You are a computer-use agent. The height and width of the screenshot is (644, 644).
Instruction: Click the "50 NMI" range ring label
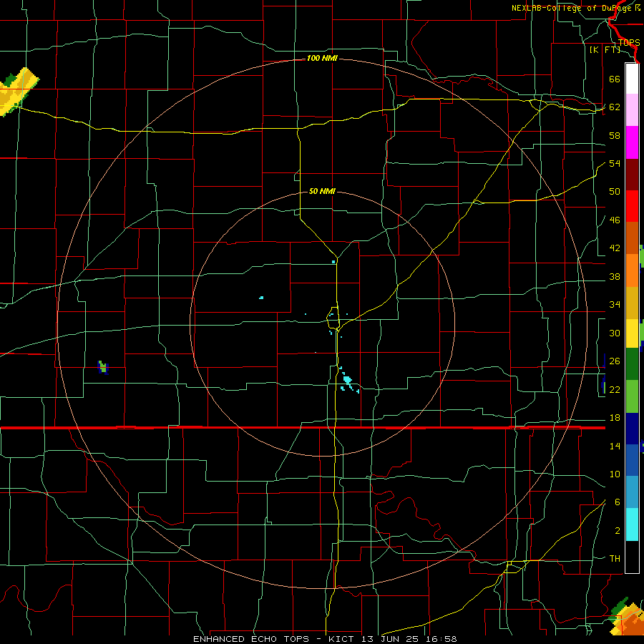322,191
